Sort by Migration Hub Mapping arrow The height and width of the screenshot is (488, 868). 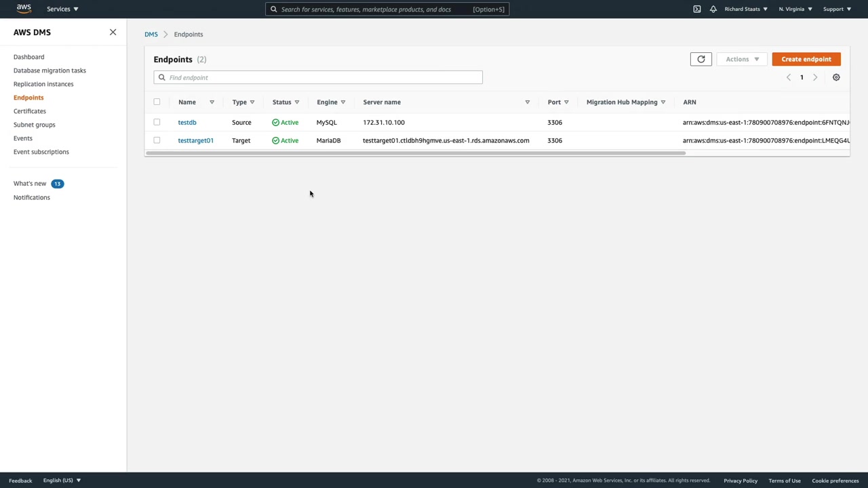coord(663,102)
